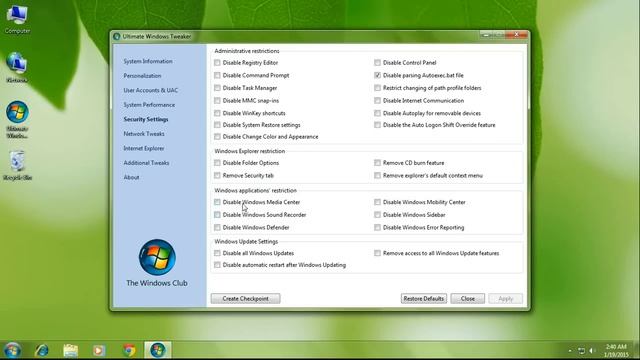
Task: Check Restrict changing of path profile folders
Action: tap(377, 88)
